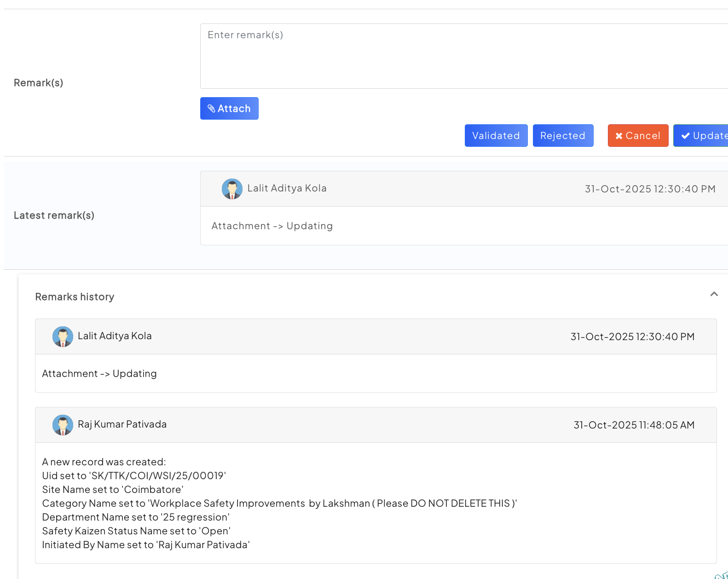Viewport: 728px width, 579px height.
Task: Click the Raj Kumar Pativada name
Action: point(122,424)
